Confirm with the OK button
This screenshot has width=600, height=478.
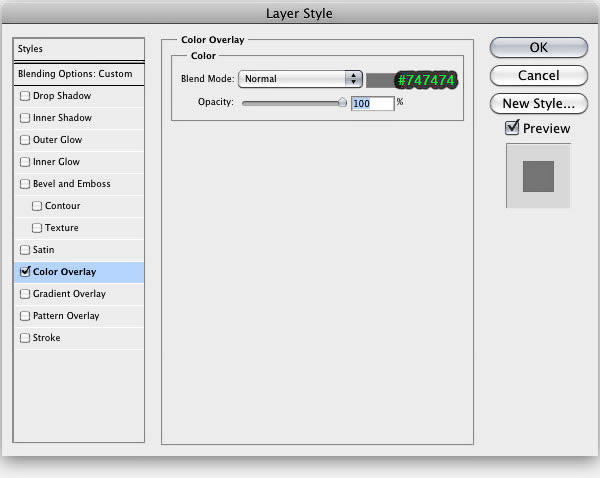538,47
